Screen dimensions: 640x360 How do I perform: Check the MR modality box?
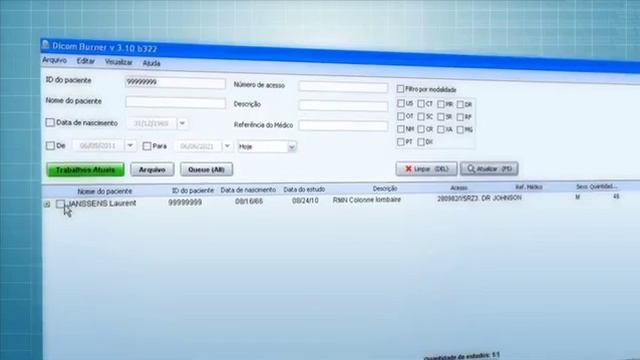pyautogui.click(x=441, y=104)
